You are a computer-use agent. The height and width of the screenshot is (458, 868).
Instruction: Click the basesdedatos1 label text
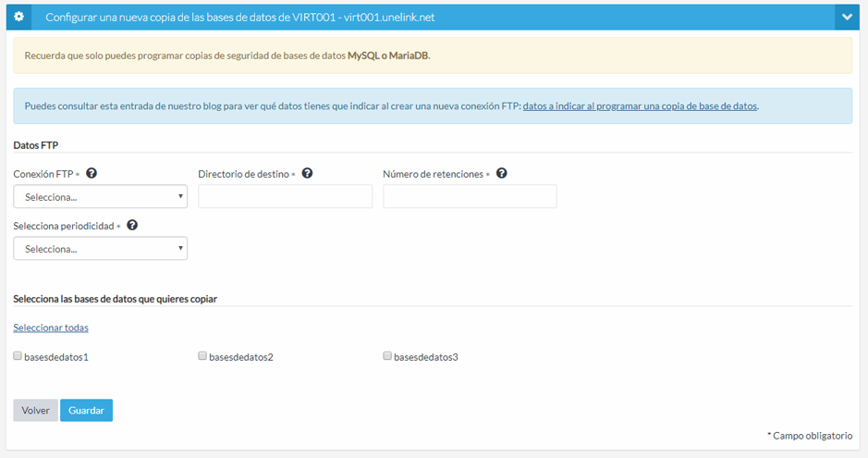point(56,357)
